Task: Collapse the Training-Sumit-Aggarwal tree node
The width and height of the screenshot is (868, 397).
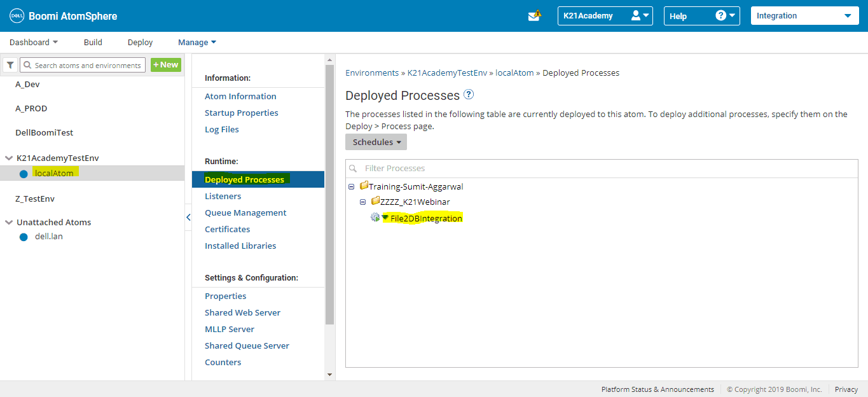Action: [352, 186]
